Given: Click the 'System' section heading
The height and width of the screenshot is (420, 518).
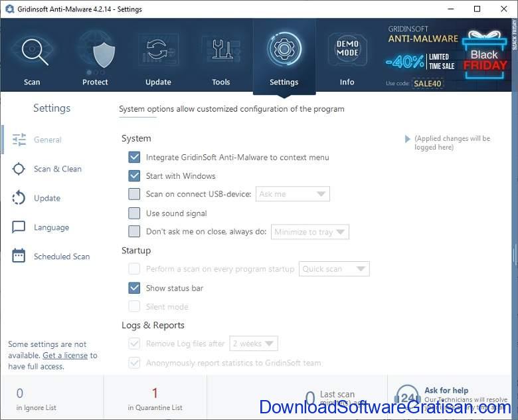Looking at the screenshot, I should click(136, 138).
